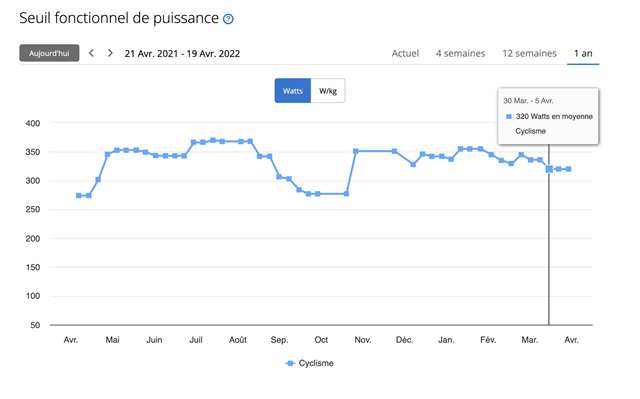Viewport: 640px width, 399px height.
Task: Choose the 1 an time range tab
Action: pos(583,53)
